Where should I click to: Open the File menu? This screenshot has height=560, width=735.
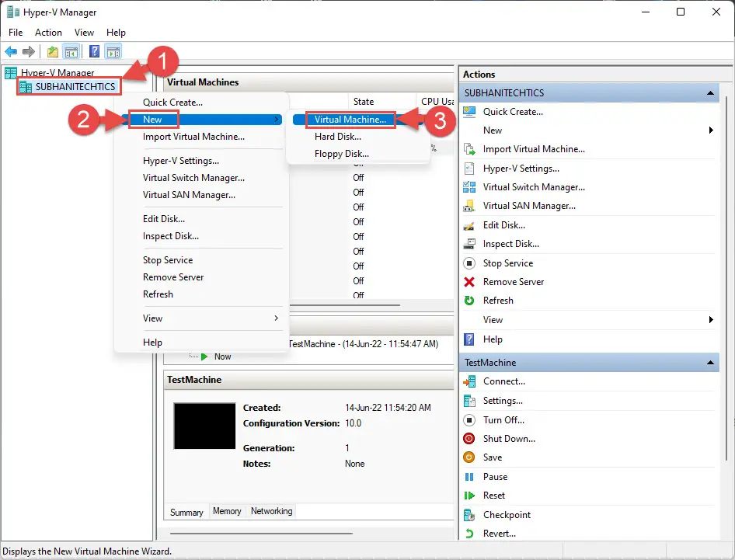coord(16,33)
